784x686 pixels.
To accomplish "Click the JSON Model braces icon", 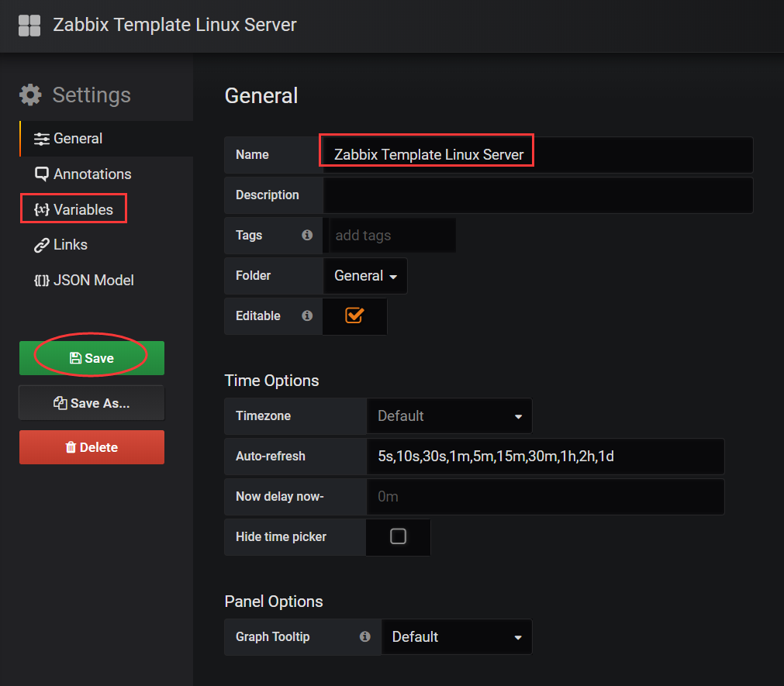I will pos(42,281).
